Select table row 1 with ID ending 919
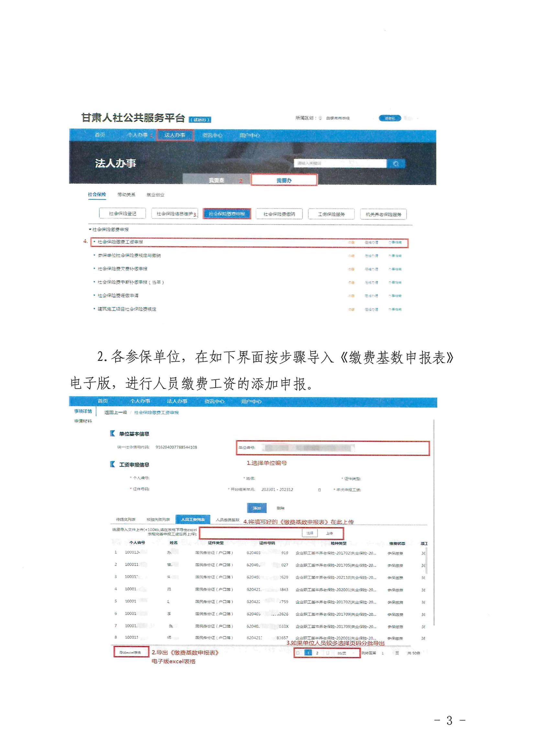 click(270, 553)
